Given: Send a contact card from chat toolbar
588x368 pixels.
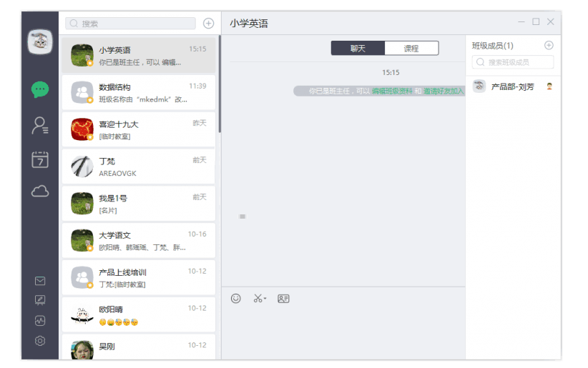Looking at the screenshot, I should [283, 299].
